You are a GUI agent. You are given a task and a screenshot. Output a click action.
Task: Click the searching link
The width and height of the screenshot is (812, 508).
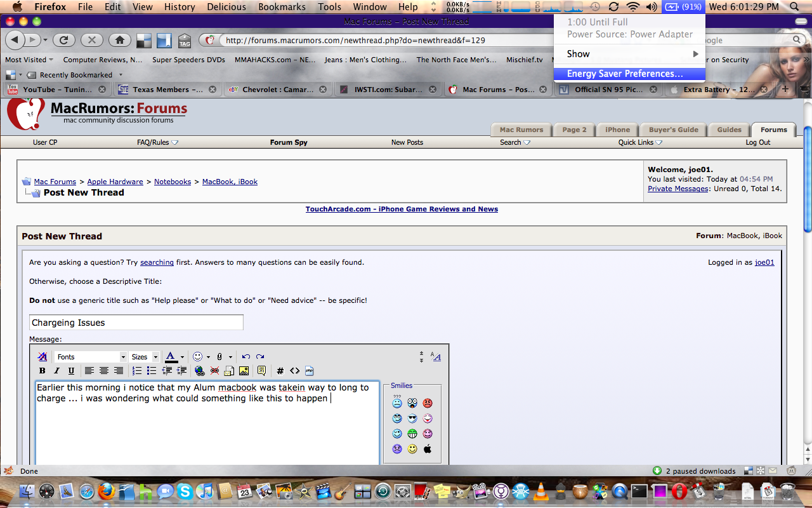[157, 262]
